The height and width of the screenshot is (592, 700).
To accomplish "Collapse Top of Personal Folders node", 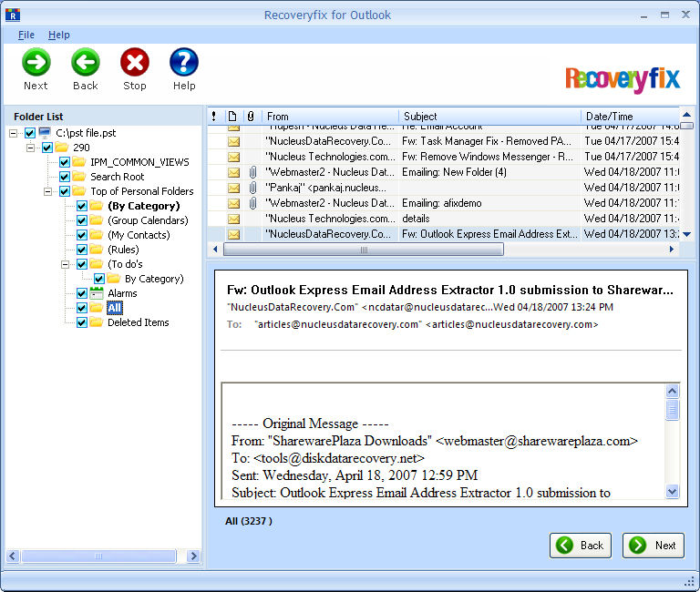I will [47, 192].
